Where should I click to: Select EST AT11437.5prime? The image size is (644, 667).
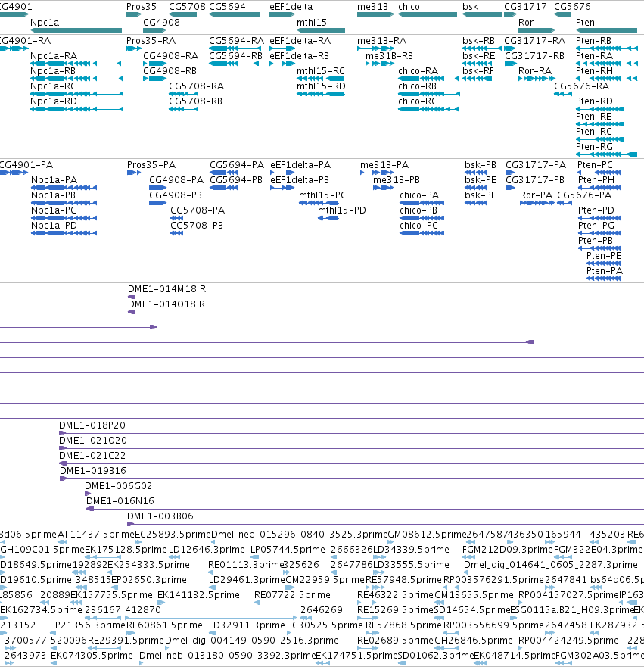63,542
